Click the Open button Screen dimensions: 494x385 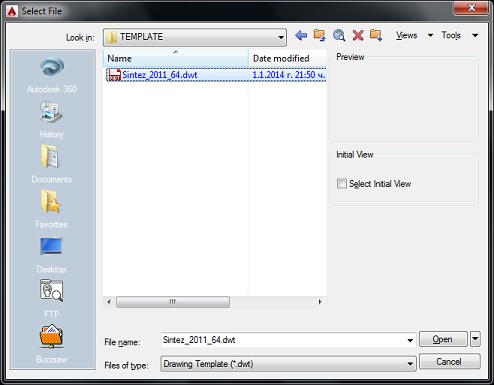coord(443,339)
